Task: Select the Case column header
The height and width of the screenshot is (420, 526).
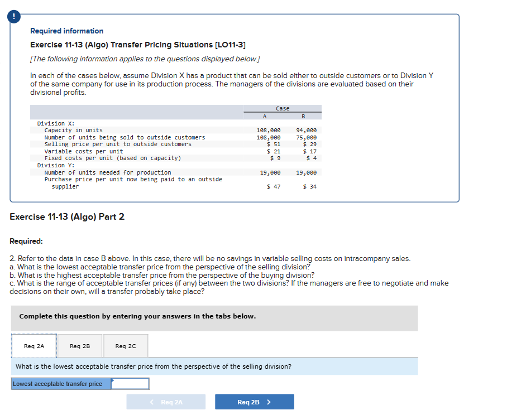Action: (x=282, y=108)
